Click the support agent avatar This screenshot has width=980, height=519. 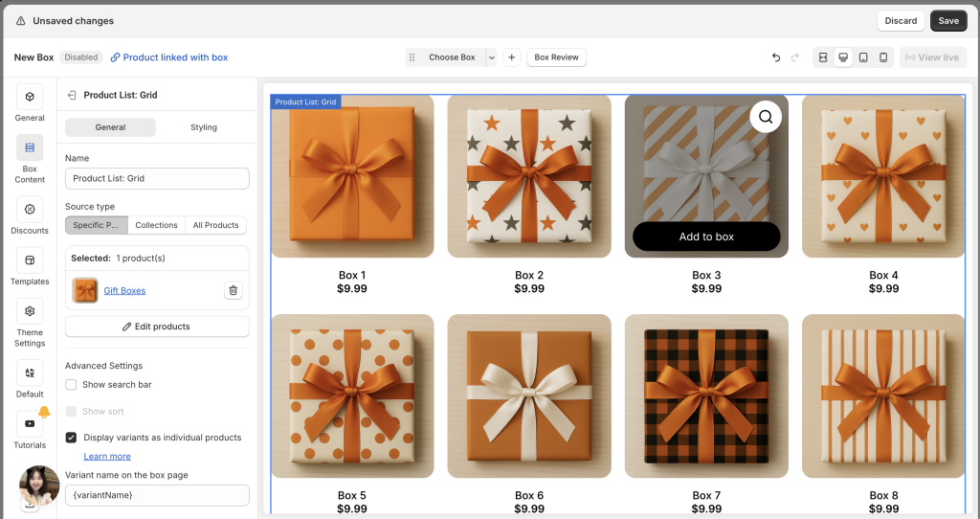(39, 485)
